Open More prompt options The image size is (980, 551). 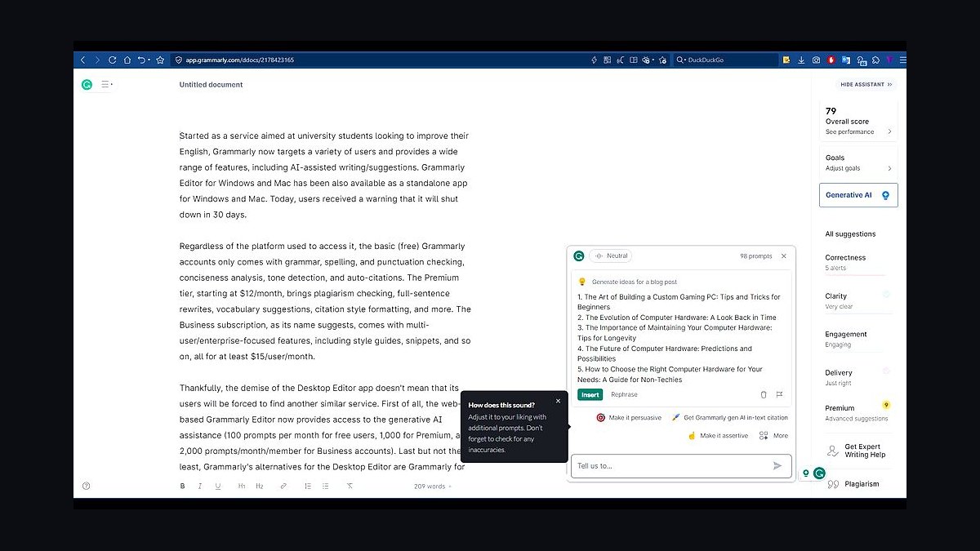click(773, 435)
